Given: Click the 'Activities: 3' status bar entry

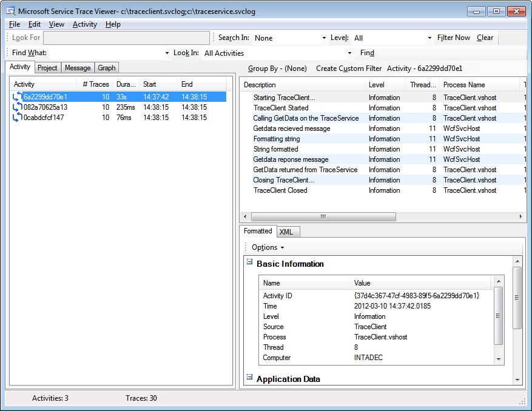Looking at the screenshot, I should click(50, 398).
